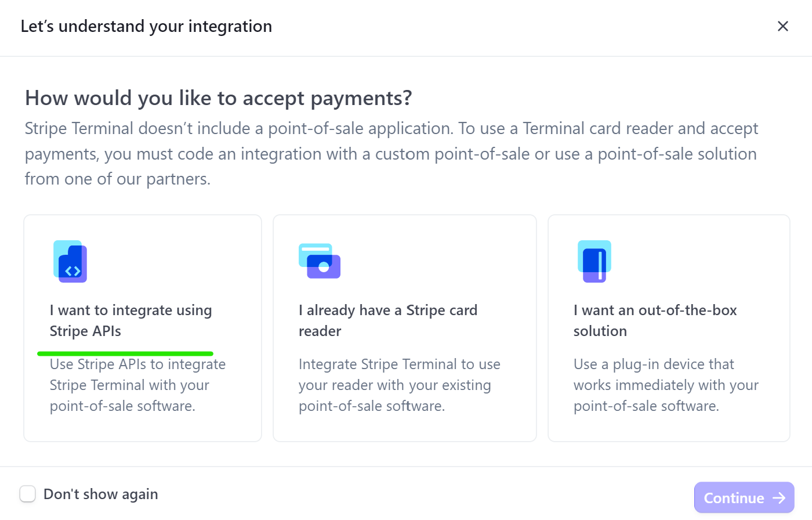812x520 pixels.
Task: Click the out-of-the-box plug-in device icon
Action: (x=594, y=261)
